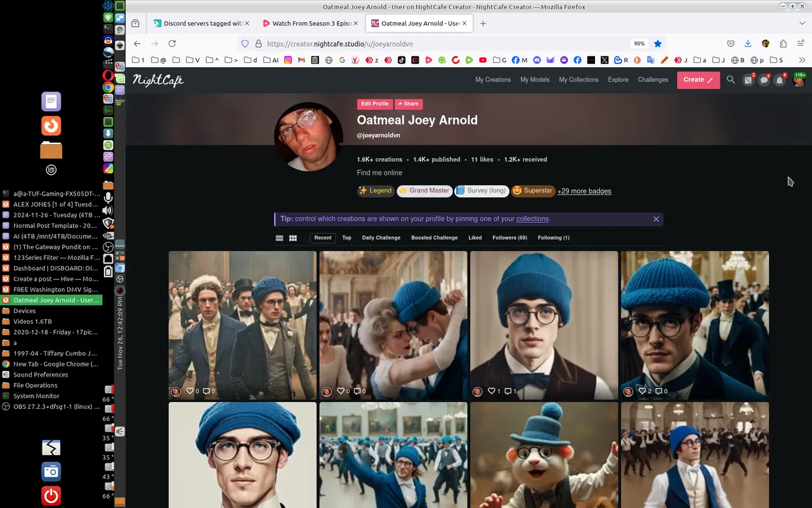
Task: Like the third image with one like
Action: [x=492, y=391]
